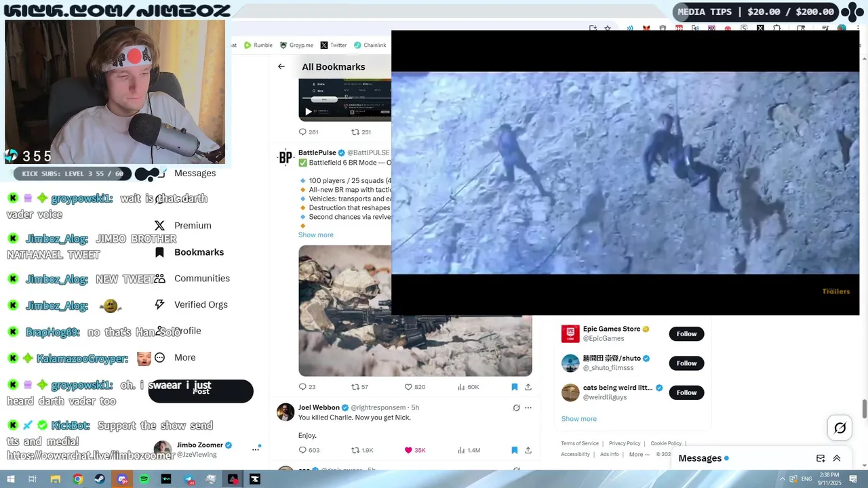Image resolution: width=868 pixels, height=488 pixels.
Task: Follow Epic Games Store
Action: [686, 333]
